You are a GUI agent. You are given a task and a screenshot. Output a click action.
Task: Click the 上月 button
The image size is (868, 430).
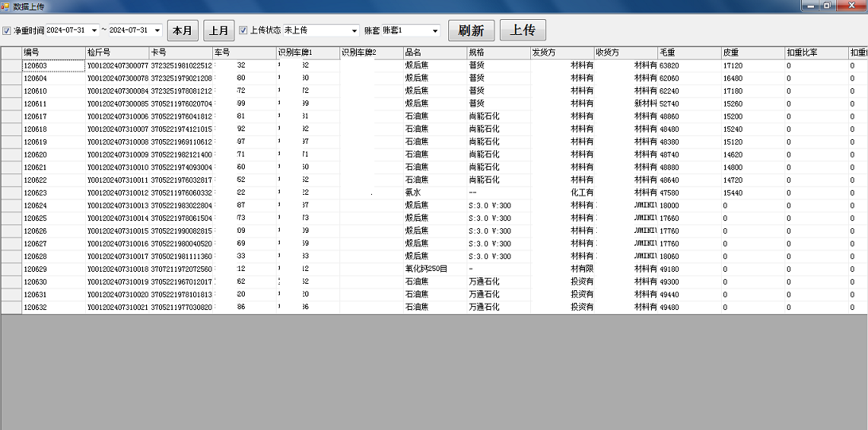219,31
